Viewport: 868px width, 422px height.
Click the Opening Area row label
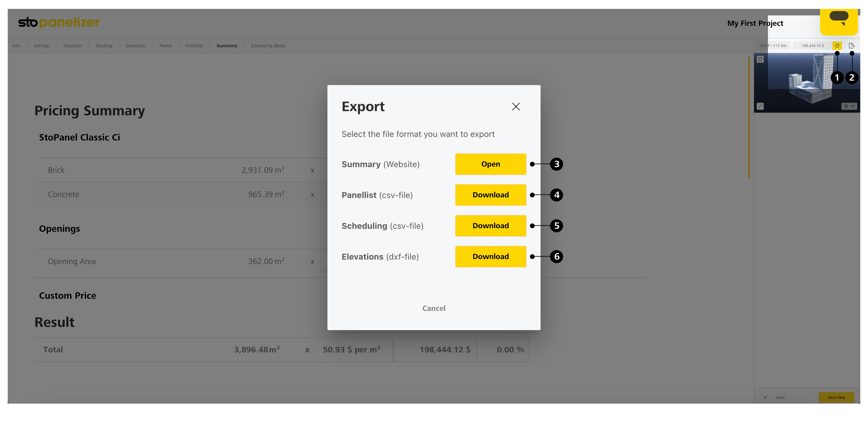pos(72,261)
